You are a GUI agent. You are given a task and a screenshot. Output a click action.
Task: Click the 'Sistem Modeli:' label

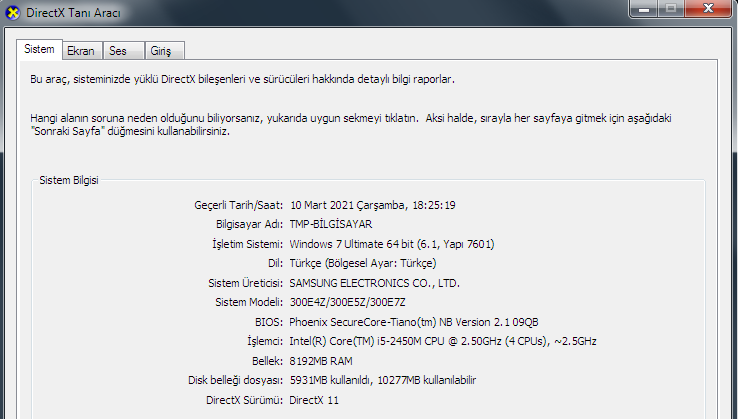coord(249,303)
